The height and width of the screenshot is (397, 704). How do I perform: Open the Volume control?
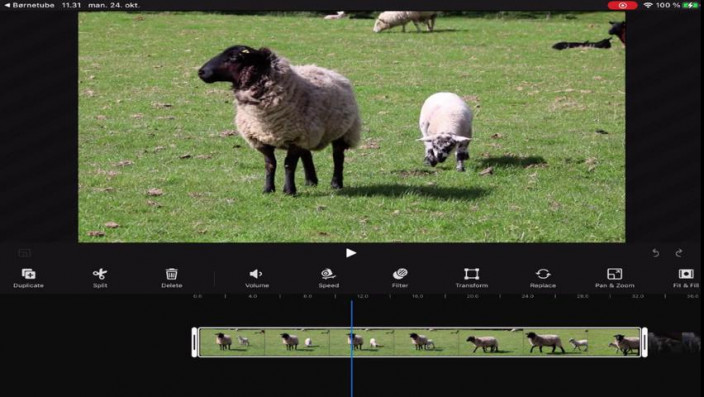tap(257, 278)
